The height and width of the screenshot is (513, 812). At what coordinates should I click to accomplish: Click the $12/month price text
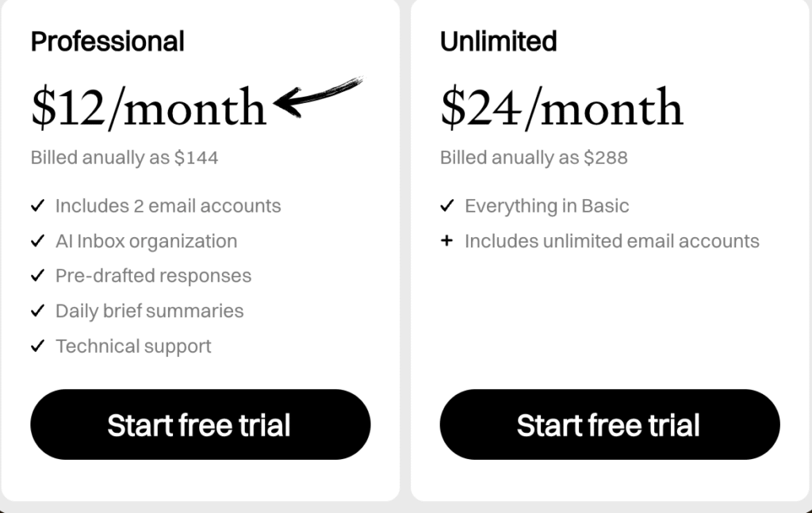(x=148, y=108)
